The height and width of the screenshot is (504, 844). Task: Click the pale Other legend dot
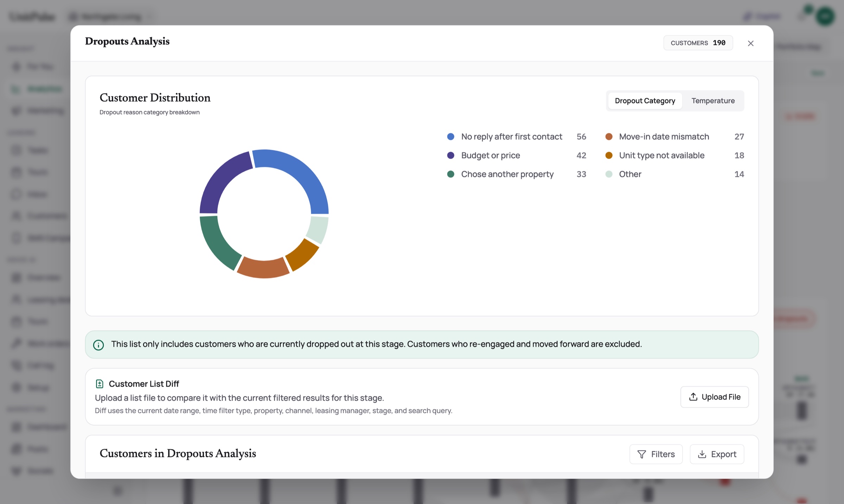click(609, 174)
